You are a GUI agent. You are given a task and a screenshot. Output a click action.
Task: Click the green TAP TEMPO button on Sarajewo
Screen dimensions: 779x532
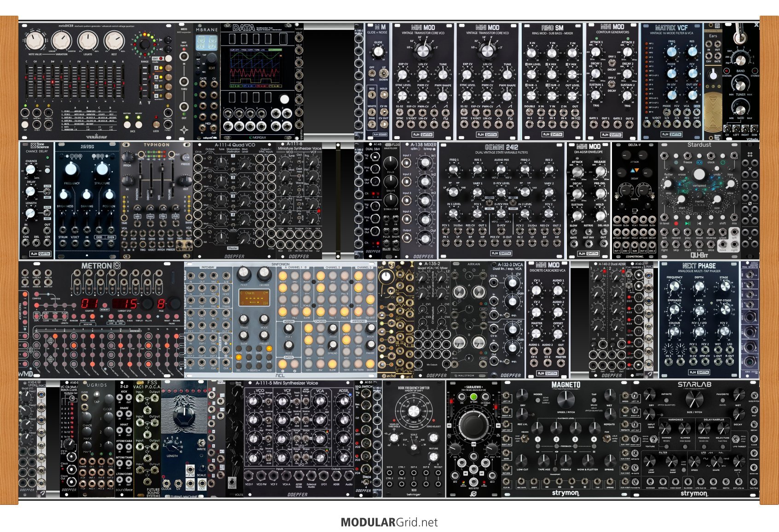point(473,397)
